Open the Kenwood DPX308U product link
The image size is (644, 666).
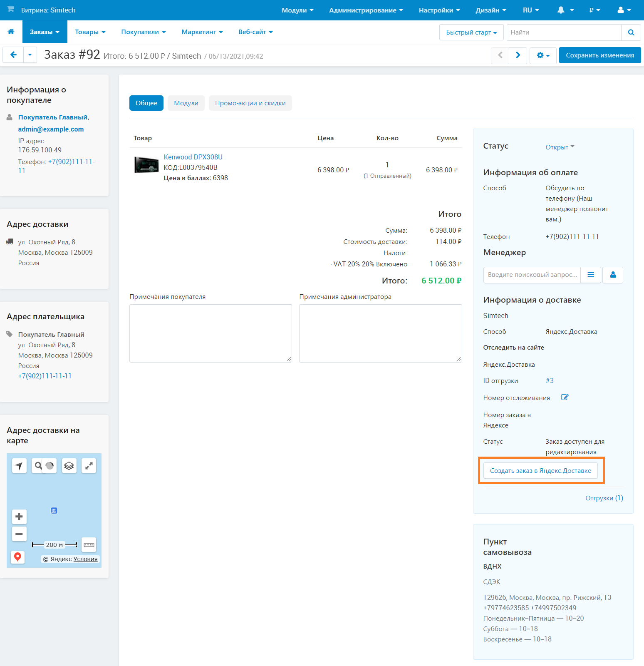tap(193, 157)
